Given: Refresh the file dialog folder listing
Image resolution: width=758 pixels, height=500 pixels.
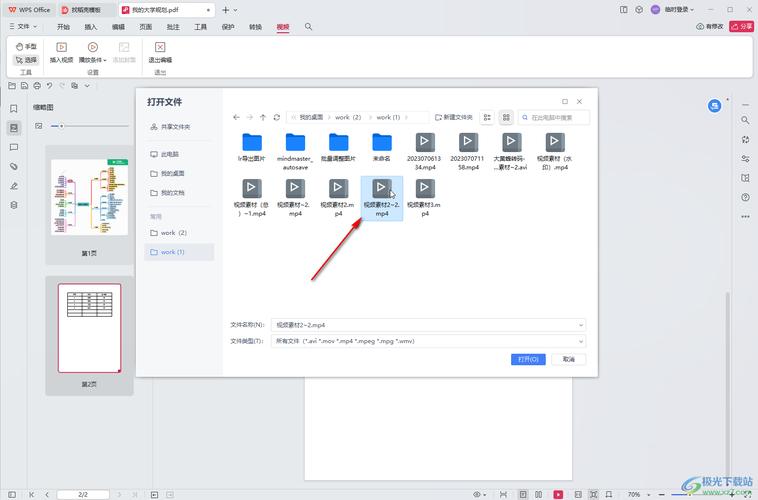Looking at the screenshot, I should [x=277, y=117].
